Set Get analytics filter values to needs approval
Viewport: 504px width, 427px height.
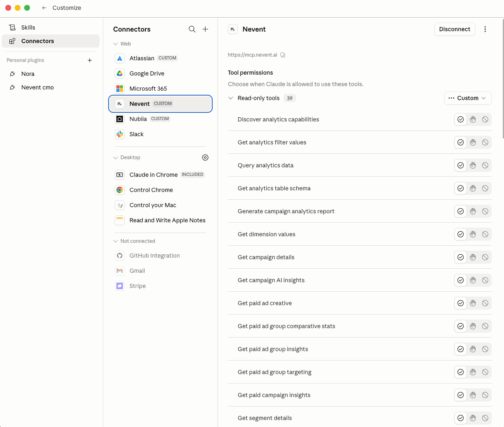[473, 142]
